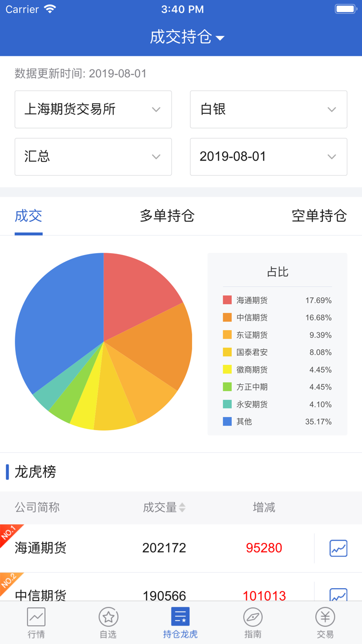The image size is (362, 644).
Task: View trend chart icon for 中信期货
Action: [338, 594]
